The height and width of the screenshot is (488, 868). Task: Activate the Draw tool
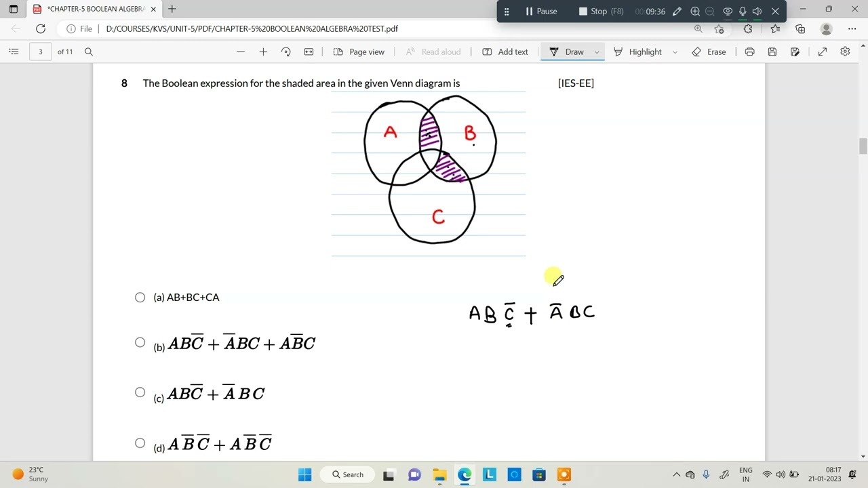[566, 52]
